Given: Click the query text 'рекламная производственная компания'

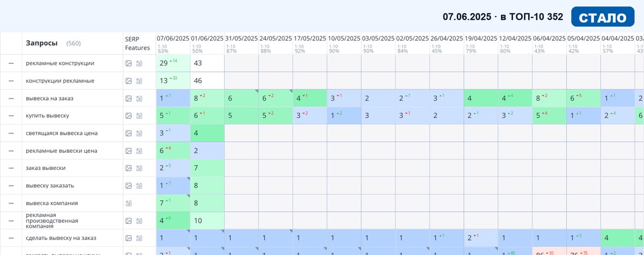Looking at the screenshot, I should pyautogui.click(x=52, y=221).
